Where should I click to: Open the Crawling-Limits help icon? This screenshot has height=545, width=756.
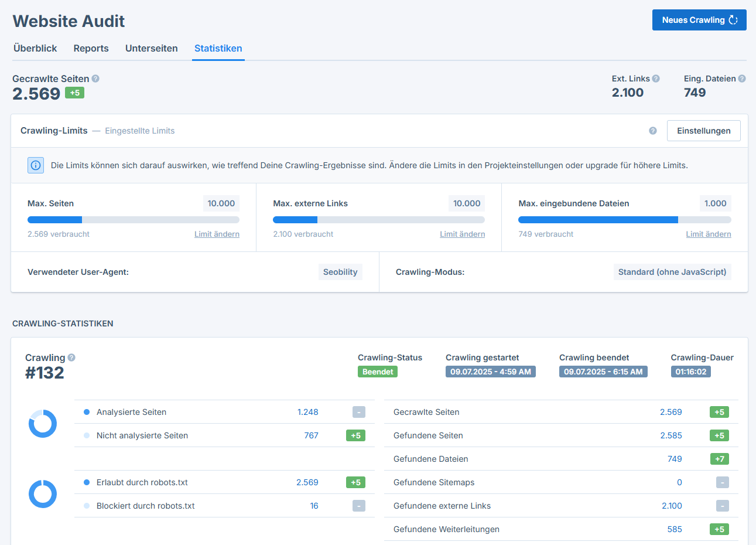pos(653,131)
